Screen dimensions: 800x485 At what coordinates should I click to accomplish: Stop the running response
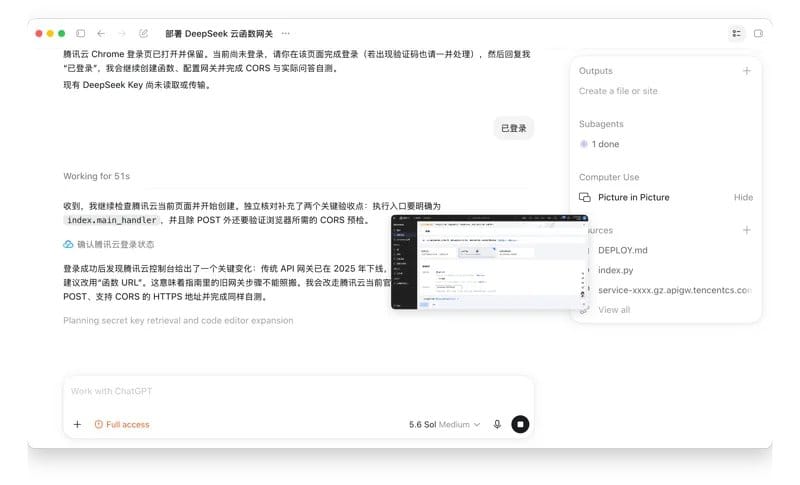tap(520, 424)
